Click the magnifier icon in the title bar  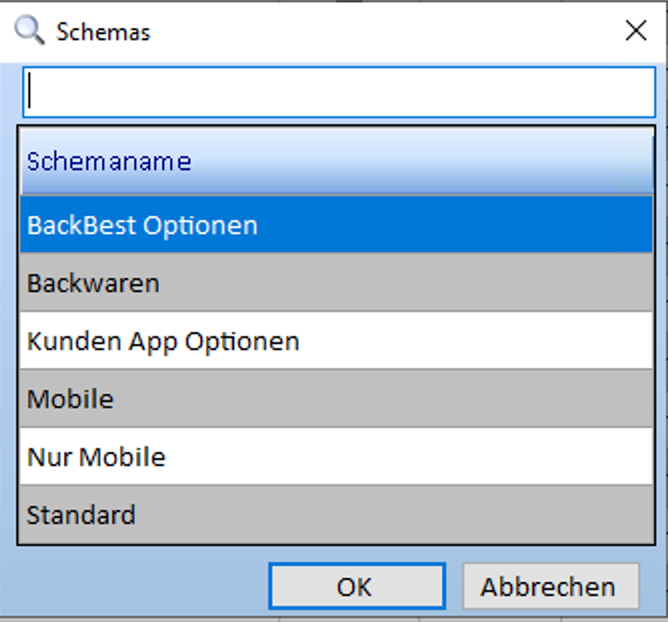coord(29,31)
